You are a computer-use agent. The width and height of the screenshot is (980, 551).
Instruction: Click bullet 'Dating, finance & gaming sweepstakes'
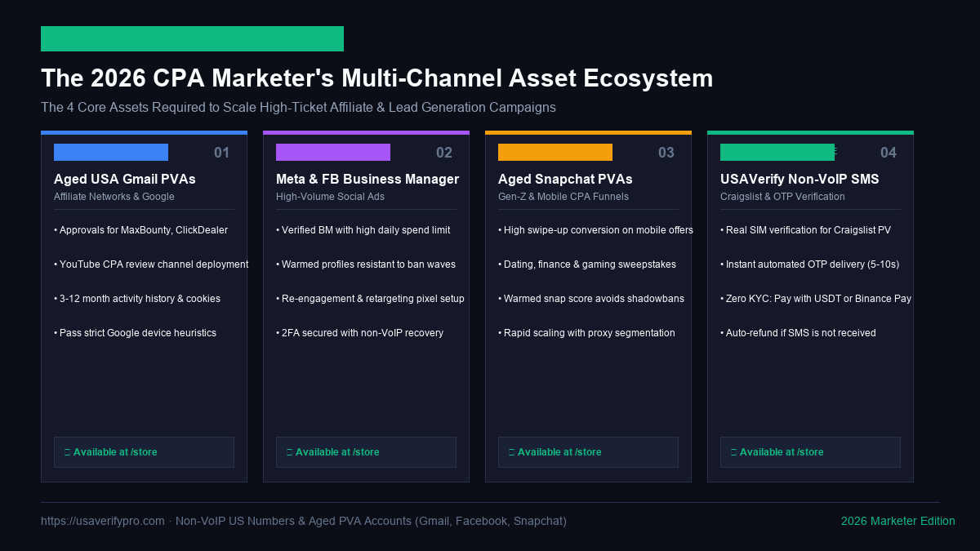tap(587, 264)
